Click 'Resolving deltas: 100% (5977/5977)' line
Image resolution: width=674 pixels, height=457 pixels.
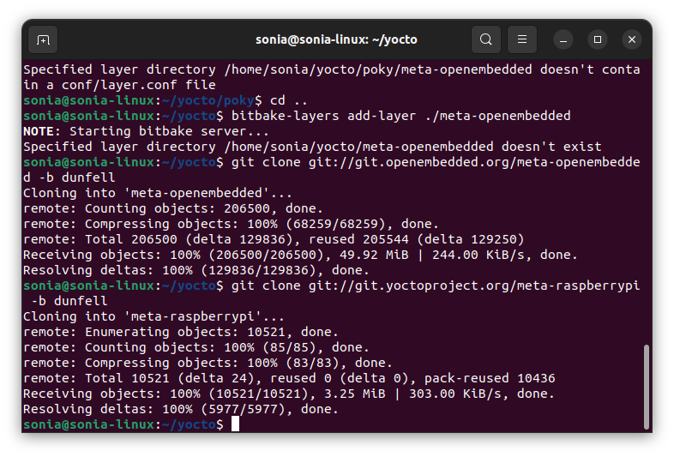tap(181, 409)
